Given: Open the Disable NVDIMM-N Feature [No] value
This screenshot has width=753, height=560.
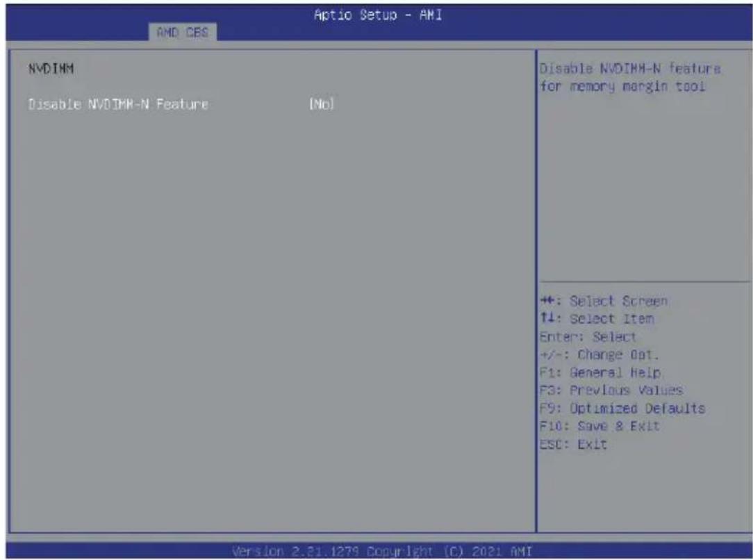Looking at the screenshot, I should coord(321,104).
